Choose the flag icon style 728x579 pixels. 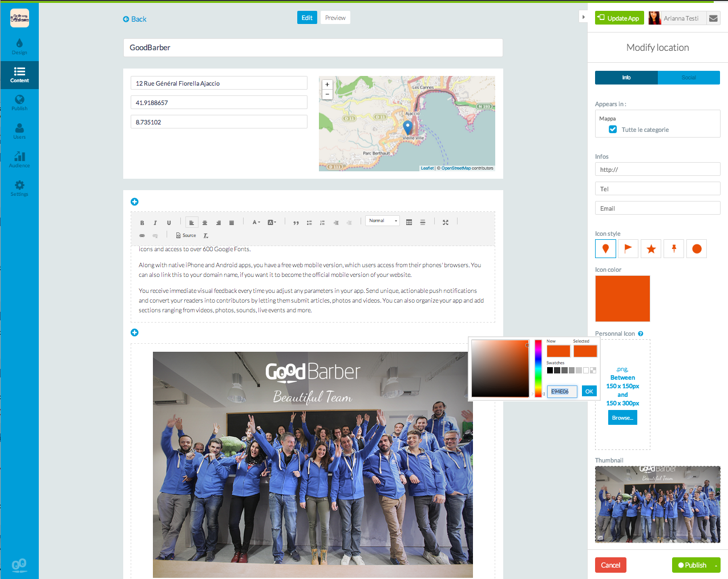pos(628,248)
